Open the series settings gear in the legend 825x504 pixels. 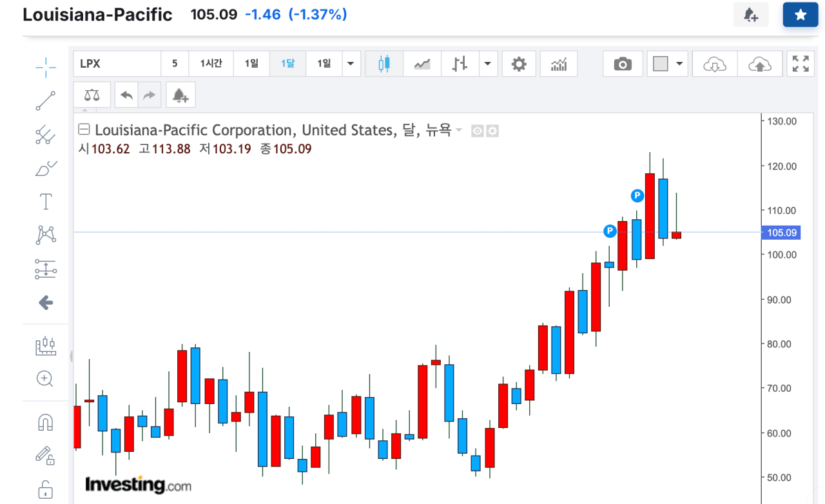pyautogui.click(x=492, y=131)
